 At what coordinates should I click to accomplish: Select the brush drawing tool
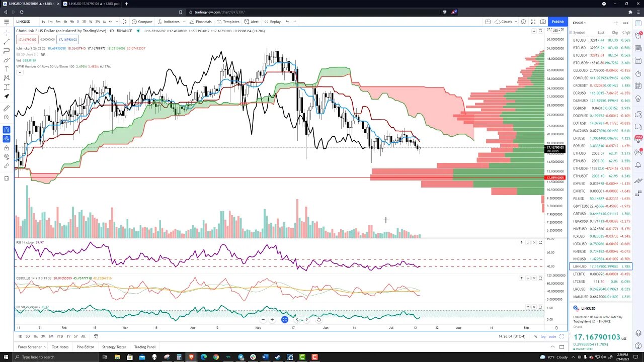pos(7,60)
